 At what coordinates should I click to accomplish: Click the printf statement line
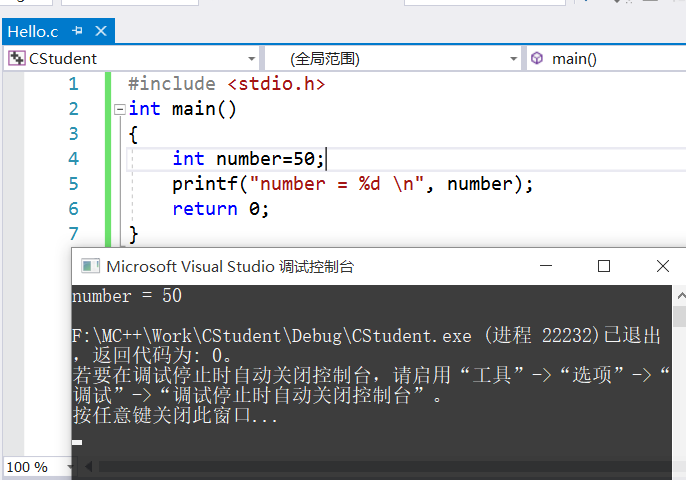point(353,184)
